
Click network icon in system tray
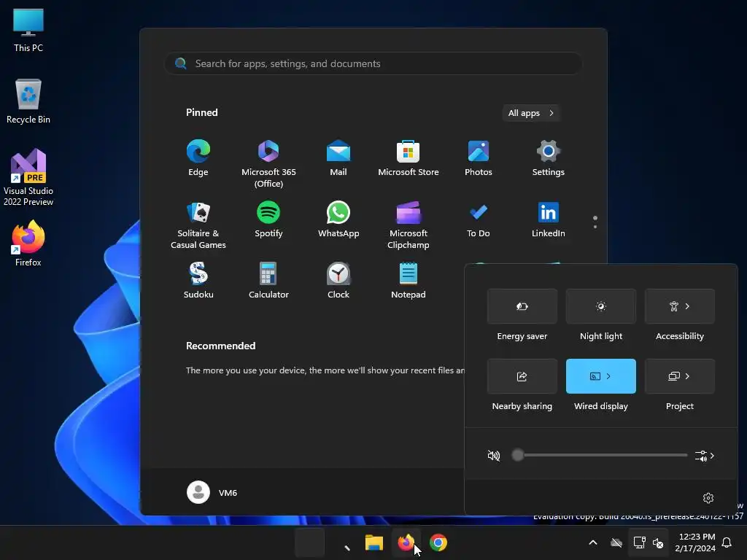point(639,542)
